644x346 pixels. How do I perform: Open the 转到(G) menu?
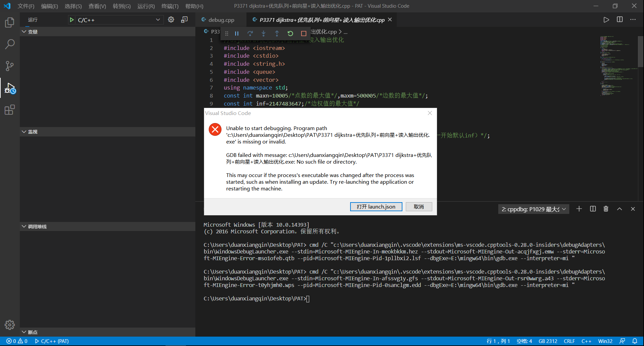pyautogui.click(x=122, y=6)
